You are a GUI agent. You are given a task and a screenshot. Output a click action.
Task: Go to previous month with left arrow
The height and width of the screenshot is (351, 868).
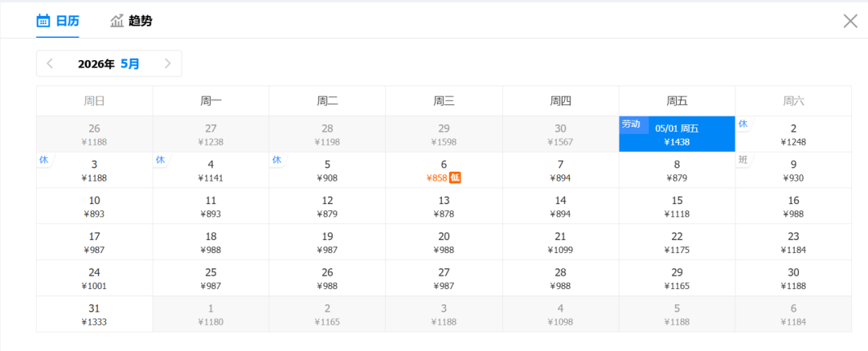coord(50,63)
